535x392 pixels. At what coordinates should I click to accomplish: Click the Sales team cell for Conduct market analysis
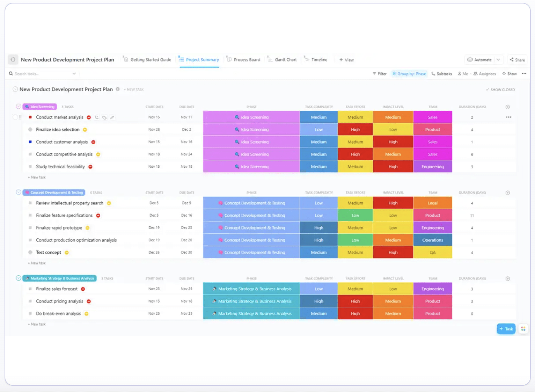[x=433, y=117]
